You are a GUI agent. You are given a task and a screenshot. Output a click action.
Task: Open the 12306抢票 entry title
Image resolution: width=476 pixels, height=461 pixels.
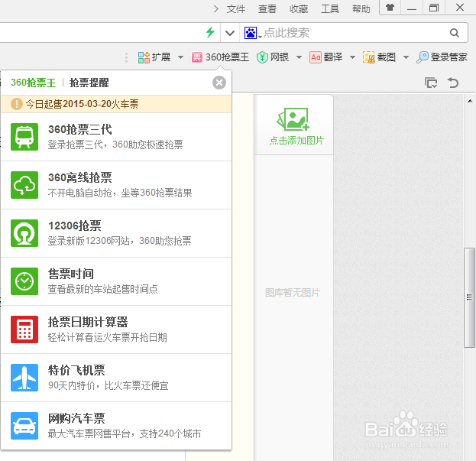point(75,226)
